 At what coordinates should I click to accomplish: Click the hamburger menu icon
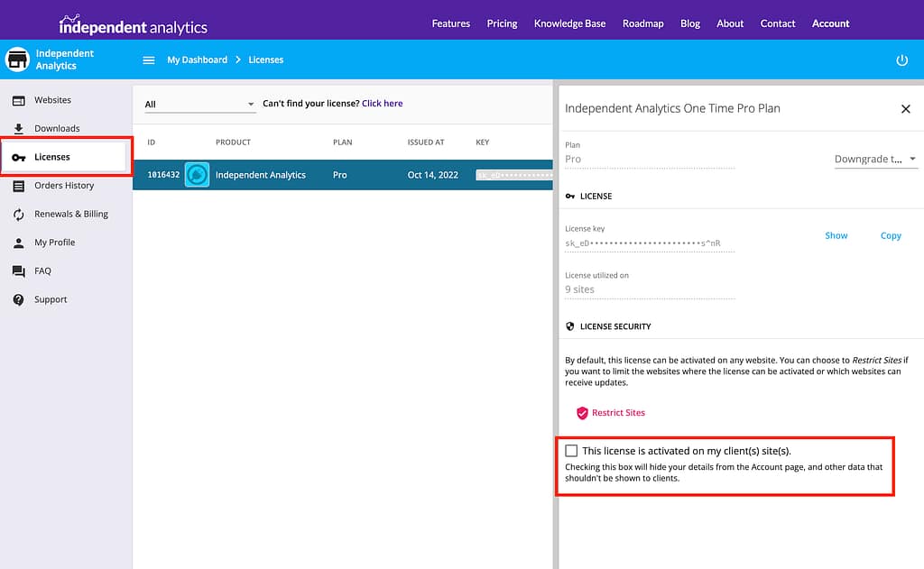pos(149,60)
